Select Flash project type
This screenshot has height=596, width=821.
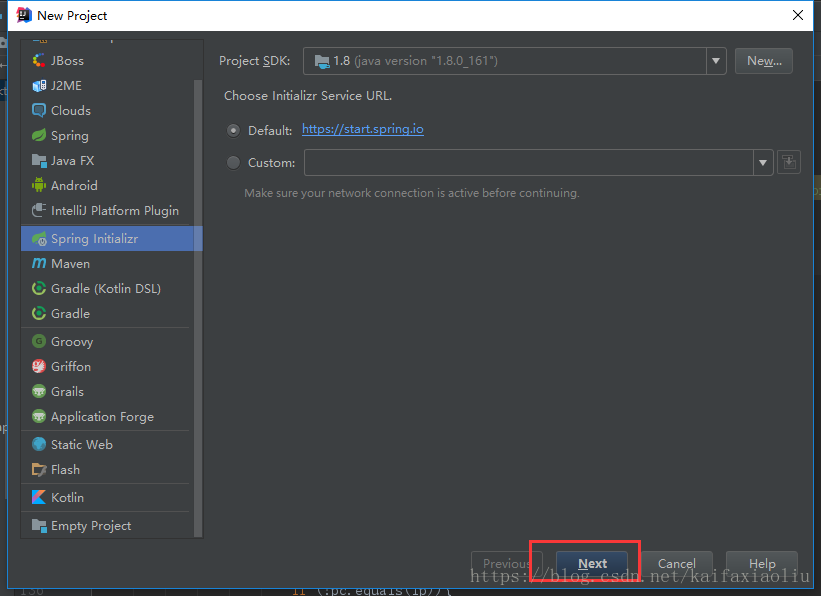pos(107,470)
